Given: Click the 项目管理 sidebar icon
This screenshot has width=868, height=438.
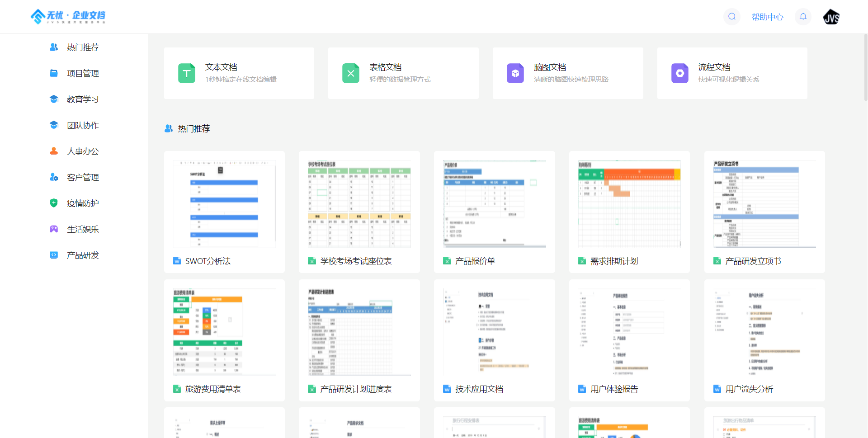Looking at the screenshot, I should pos(54,73).
